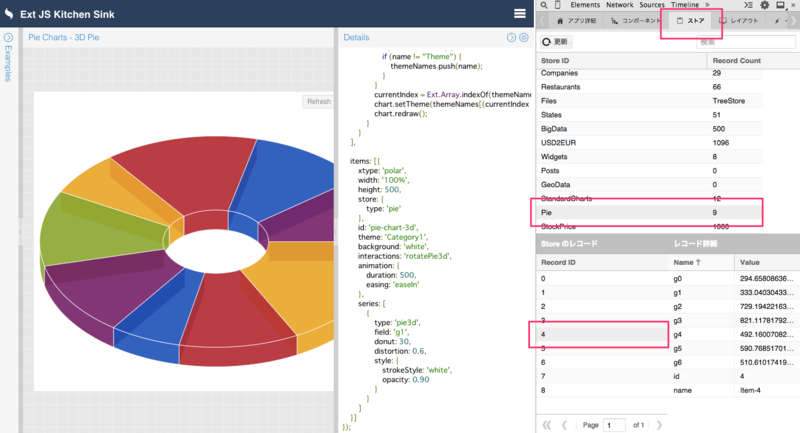The width and height of the screenshot is (800, 433).
Task: Select the USD2EUR store row
Action: tap(649, 143)
